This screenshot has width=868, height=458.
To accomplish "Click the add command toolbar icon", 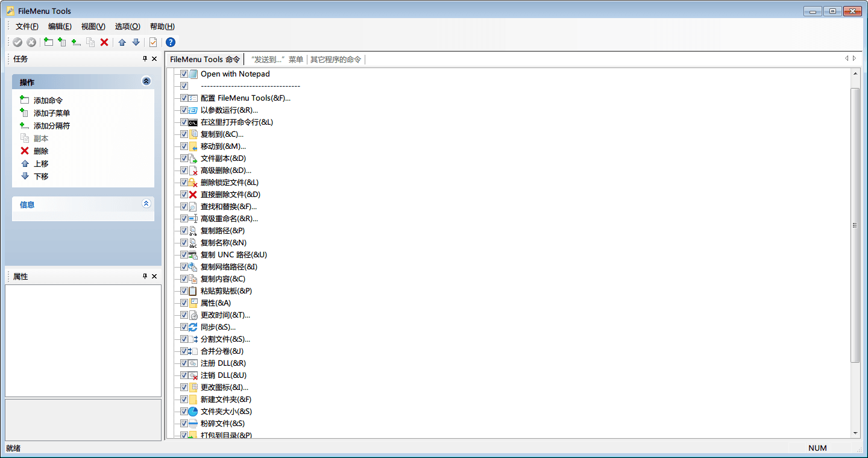I will pos(48,42).
